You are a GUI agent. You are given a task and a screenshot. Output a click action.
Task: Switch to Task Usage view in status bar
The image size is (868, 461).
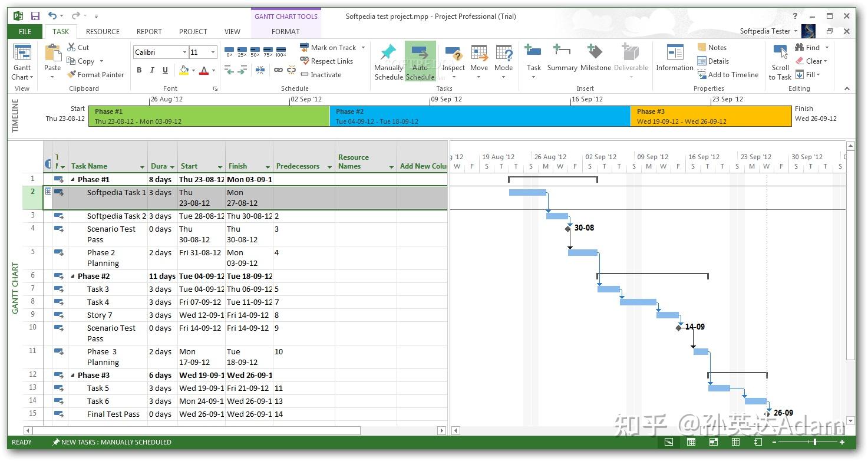691,442
